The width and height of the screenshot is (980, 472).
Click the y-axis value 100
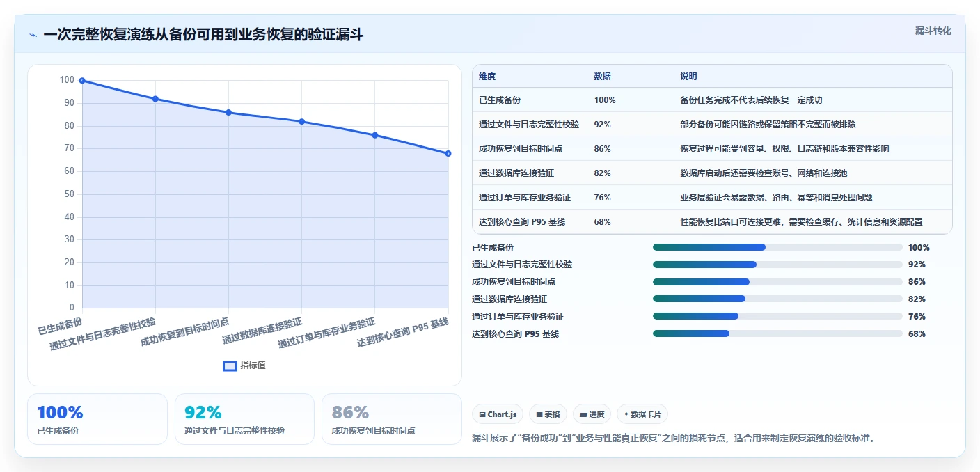67,80
